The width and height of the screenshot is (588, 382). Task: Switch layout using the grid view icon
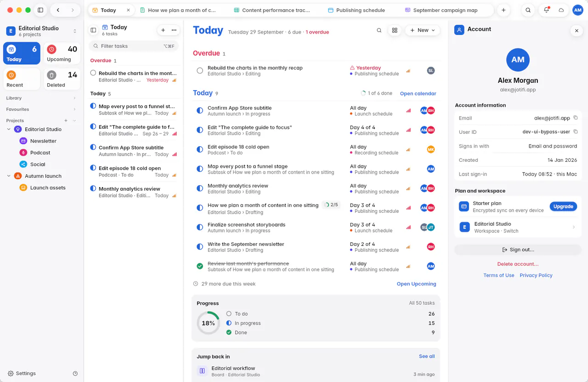pyautogui.click(x=395, y=30)
